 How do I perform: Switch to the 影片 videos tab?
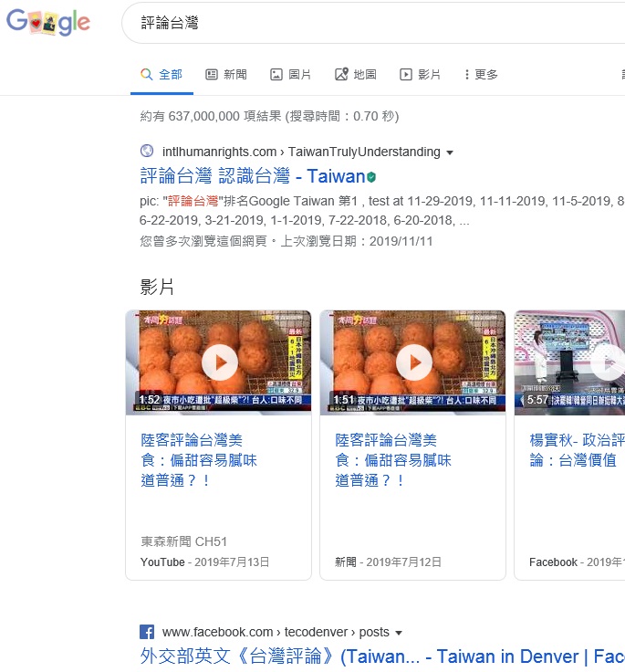421,75
